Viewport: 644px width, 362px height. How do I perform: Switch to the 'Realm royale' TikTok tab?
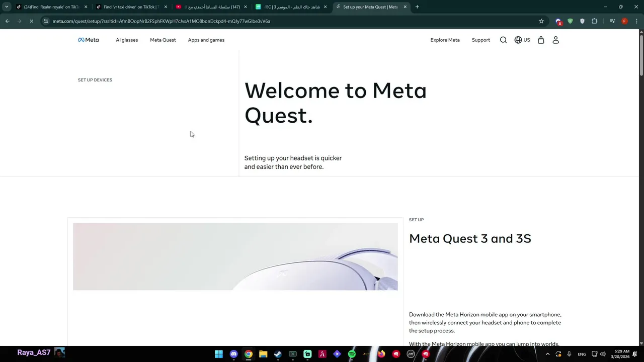(52, 7)
